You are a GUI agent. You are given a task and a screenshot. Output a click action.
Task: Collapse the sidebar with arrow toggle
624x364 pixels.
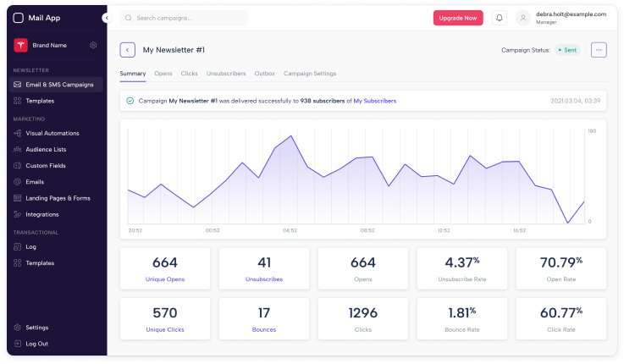106,18
